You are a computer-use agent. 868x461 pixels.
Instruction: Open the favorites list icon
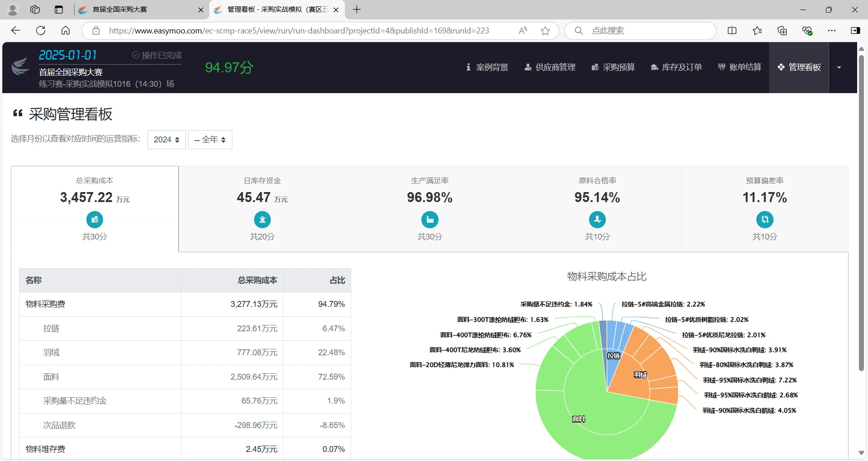click(x=757, y=31)
